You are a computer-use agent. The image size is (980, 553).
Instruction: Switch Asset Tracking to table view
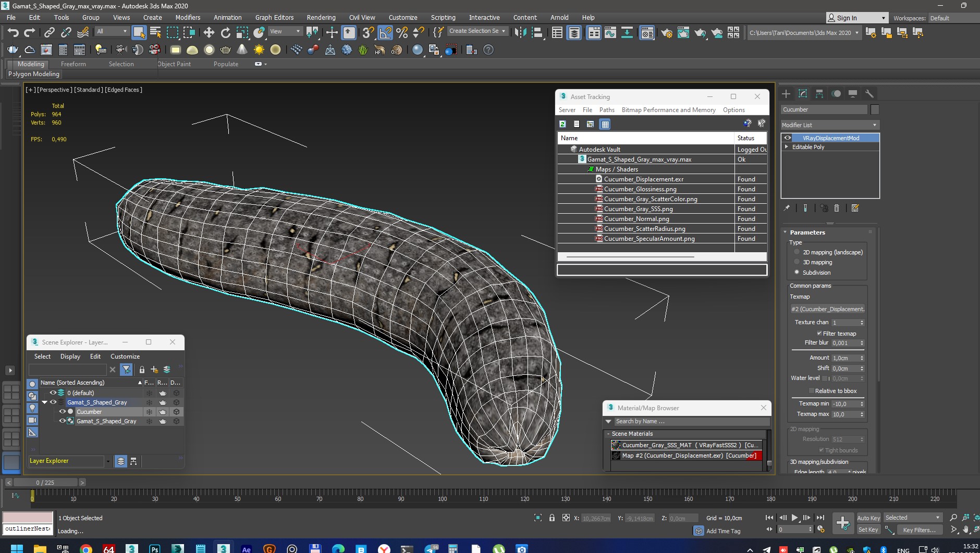click(x=605, y=124)
